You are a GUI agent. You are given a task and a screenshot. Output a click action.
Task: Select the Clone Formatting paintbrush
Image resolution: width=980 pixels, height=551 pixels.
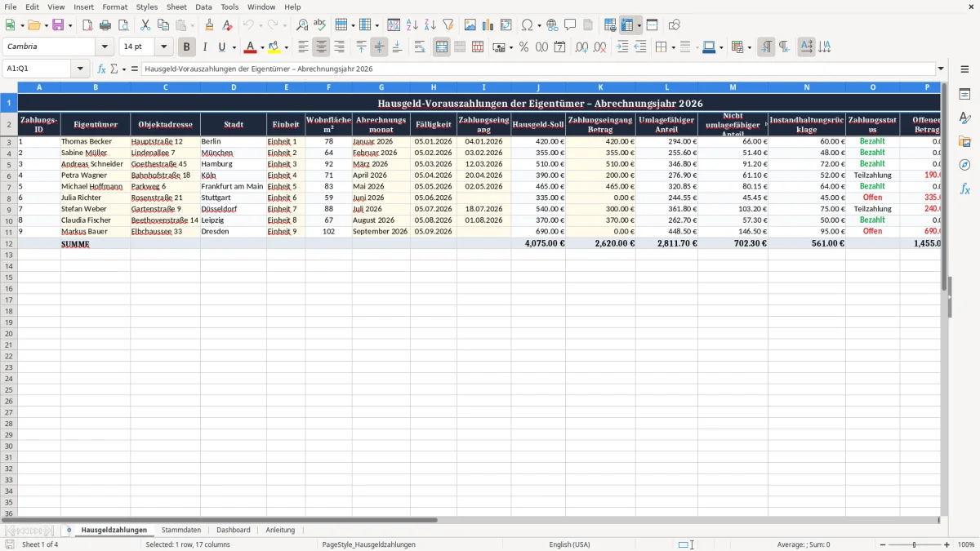[210, 25]
